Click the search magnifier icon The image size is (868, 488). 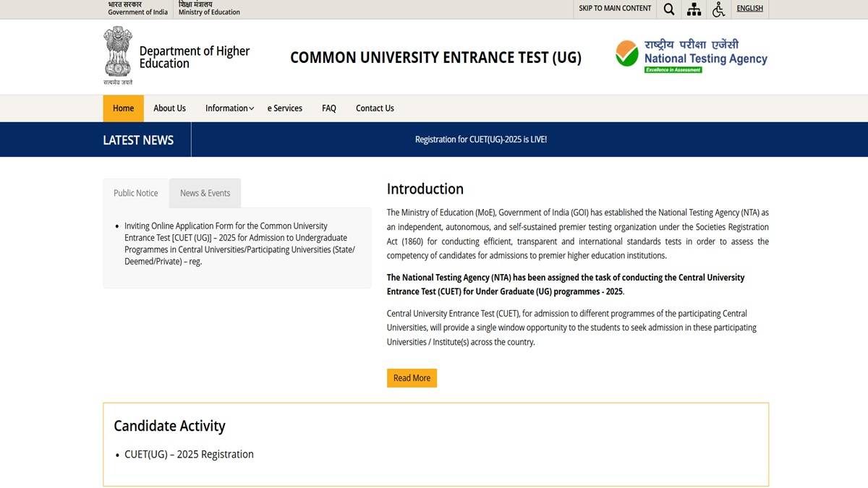[x=669, y=9]
